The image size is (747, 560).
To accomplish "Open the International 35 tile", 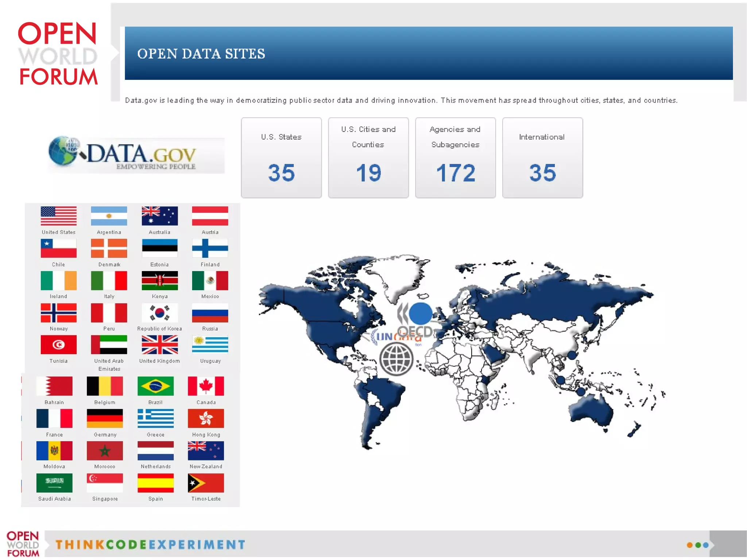I will 542,158.
